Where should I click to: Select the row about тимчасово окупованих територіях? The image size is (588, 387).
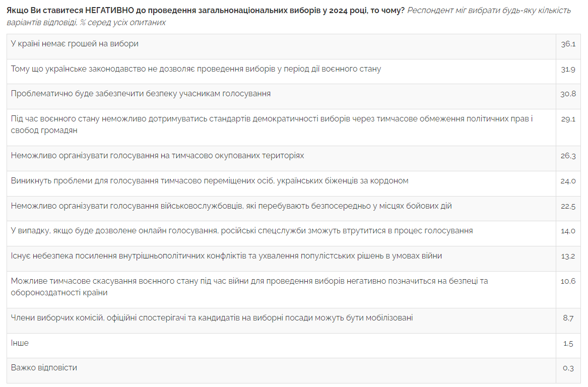coord(158,156)
